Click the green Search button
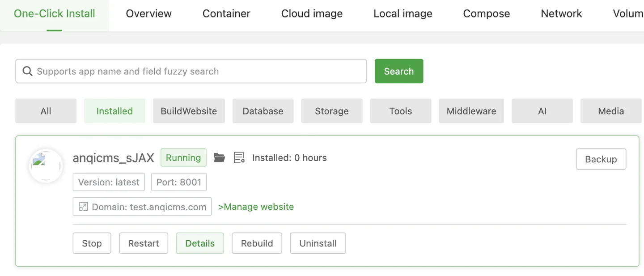 pos(399,71)
